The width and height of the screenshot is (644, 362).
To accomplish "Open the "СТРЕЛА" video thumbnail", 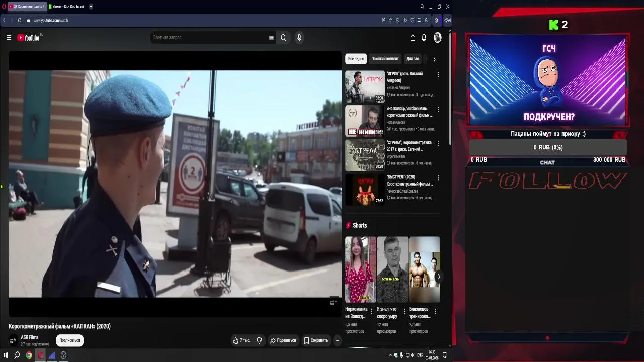I will click(x=365, y=156).
